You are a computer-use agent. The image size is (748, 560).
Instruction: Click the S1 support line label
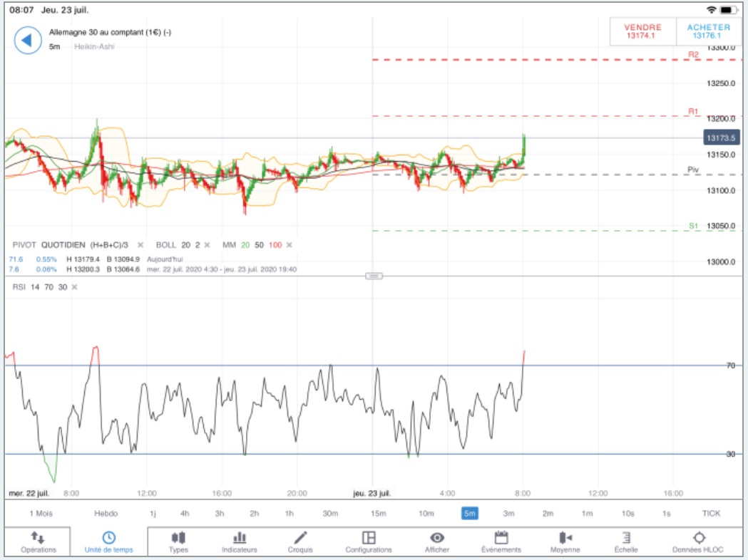point(693,226)
